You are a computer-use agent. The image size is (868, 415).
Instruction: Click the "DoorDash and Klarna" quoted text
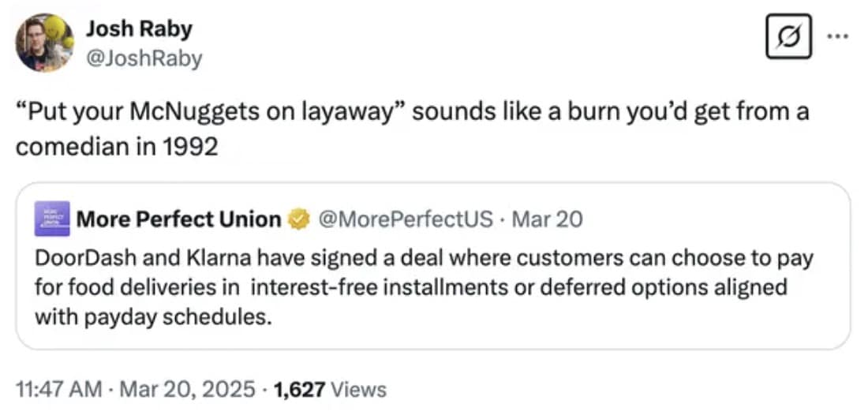130,258
